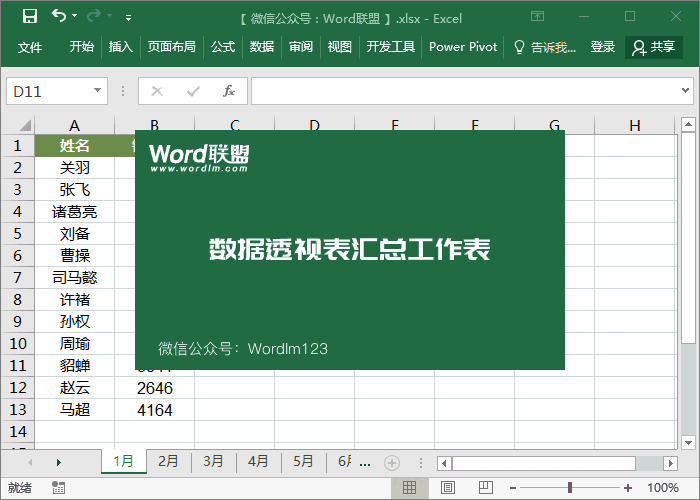Open the Power Pivot tab
Image resolution: width=700 pixels, height=500 pixels.
(x=463, y=46)
